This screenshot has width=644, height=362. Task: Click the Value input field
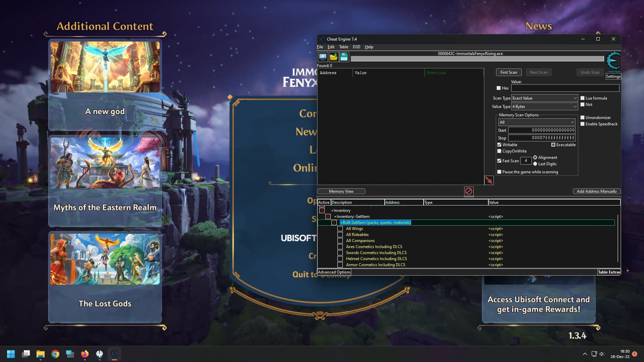[x=565, y=88]
